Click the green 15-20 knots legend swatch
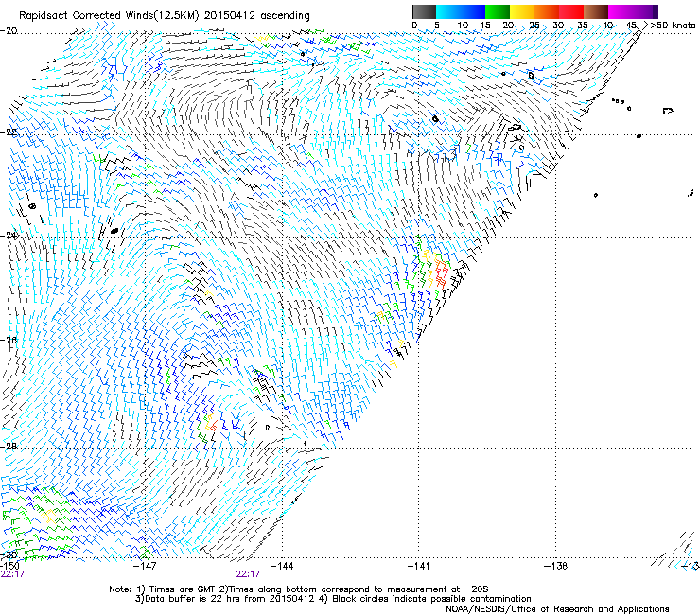Image resolution: width=700 pixels, height=615 pixels. [x=498, y=11]
